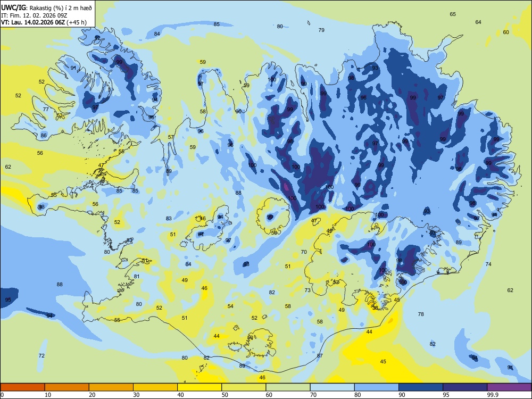Click the map humidity value '79'

(321, 30)
